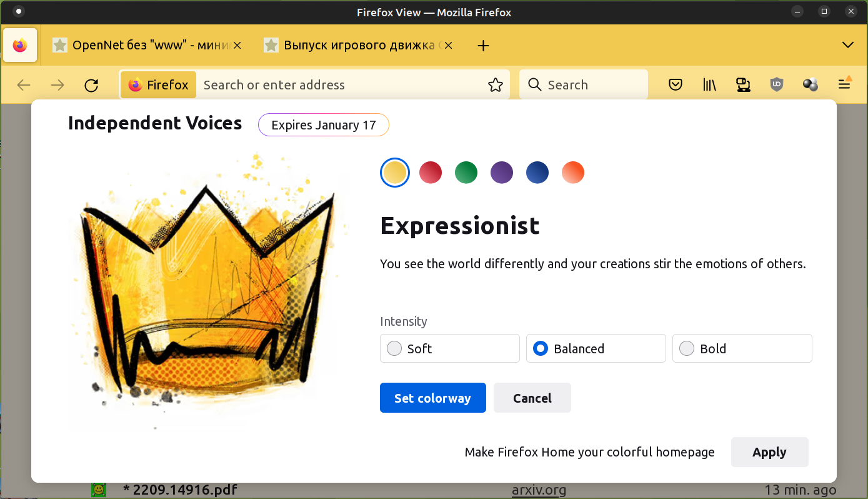868x499 pixels.
Task: Click into the Search box
Action: click(x=584, y=85)
